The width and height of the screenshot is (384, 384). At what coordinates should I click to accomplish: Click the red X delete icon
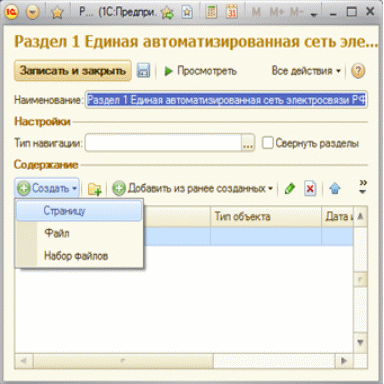(310, 189)
